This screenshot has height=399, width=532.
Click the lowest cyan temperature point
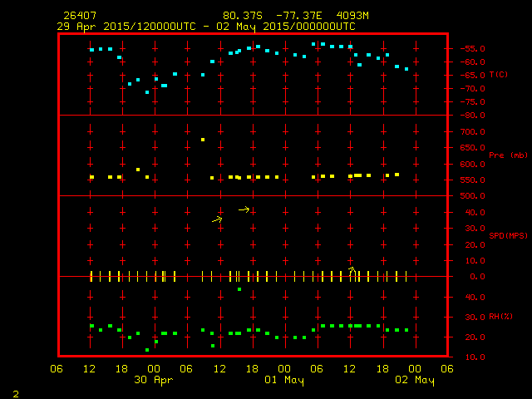(147, 92)
